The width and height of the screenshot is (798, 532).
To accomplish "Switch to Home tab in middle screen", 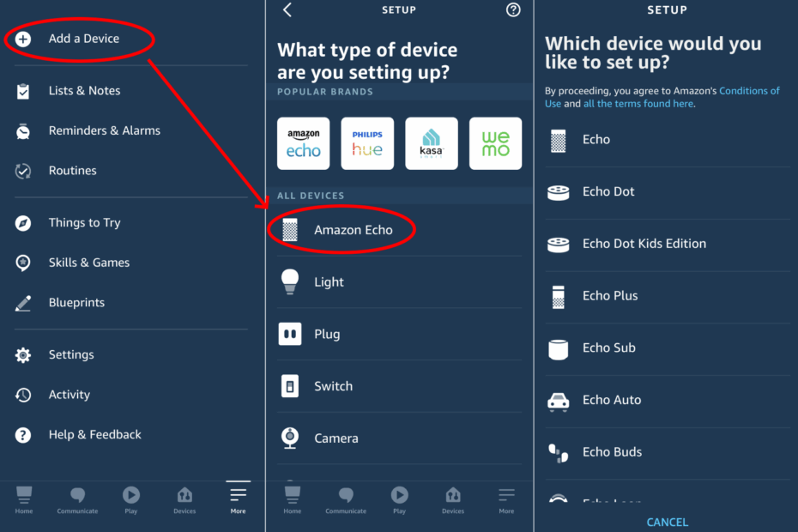I will point(293,500).
